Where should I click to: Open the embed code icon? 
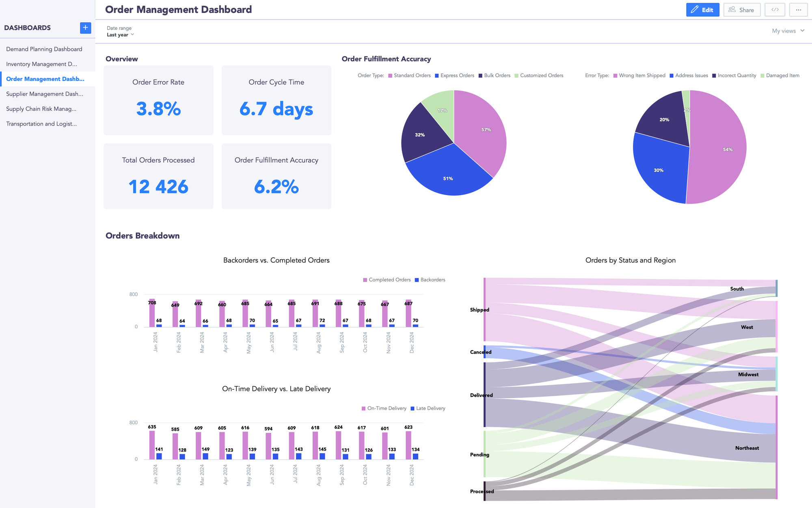775,9
